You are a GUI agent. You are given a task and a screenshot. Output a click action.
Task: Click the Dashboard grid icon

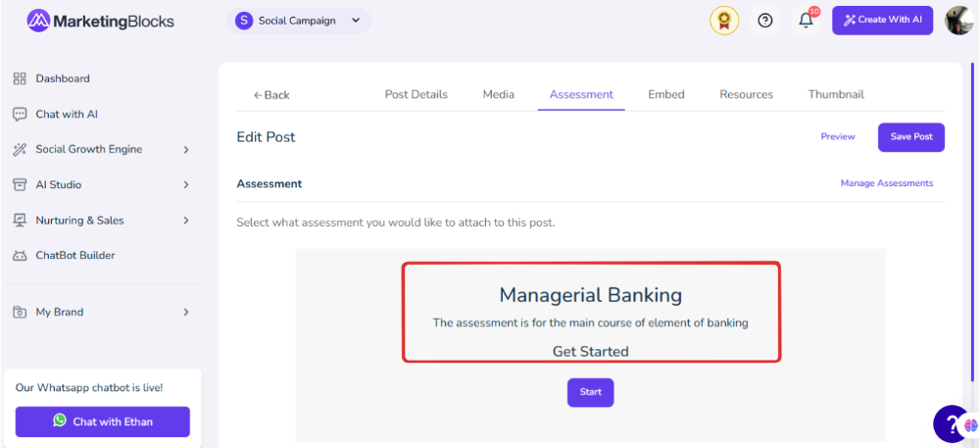pos(20,78)
